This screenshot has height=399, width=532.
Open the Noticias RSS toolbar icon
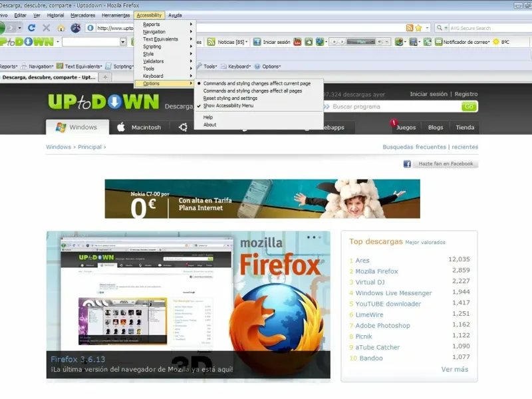pyautogui.click(x=211, y=42)
